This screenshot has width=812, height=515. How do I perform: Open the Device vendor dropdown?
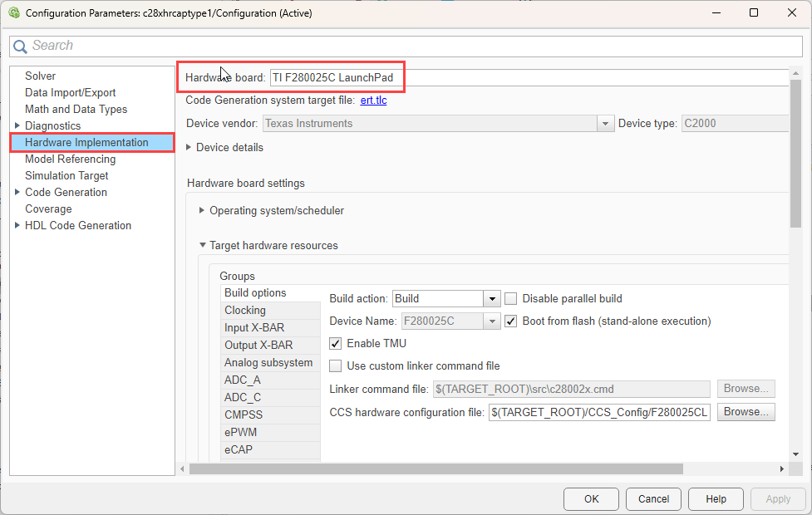[606, 124]
